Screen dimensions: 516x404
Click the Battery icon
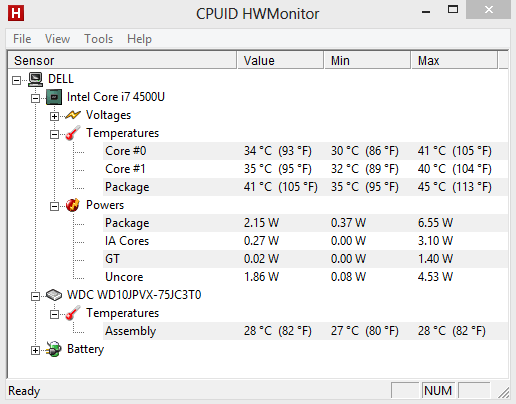tap(54, 349)
